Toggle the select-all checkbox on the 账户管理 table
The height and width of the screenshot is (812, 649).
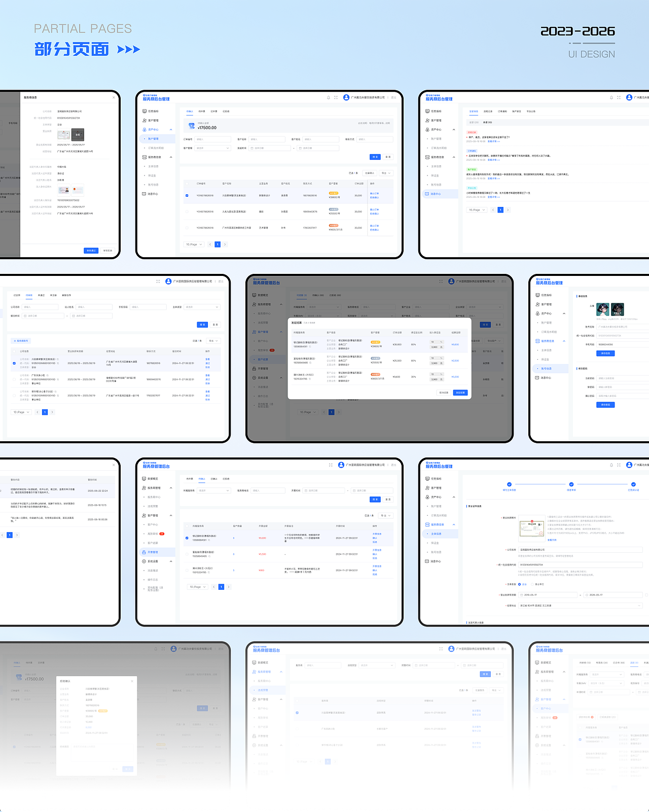click(x=187, y=184)
